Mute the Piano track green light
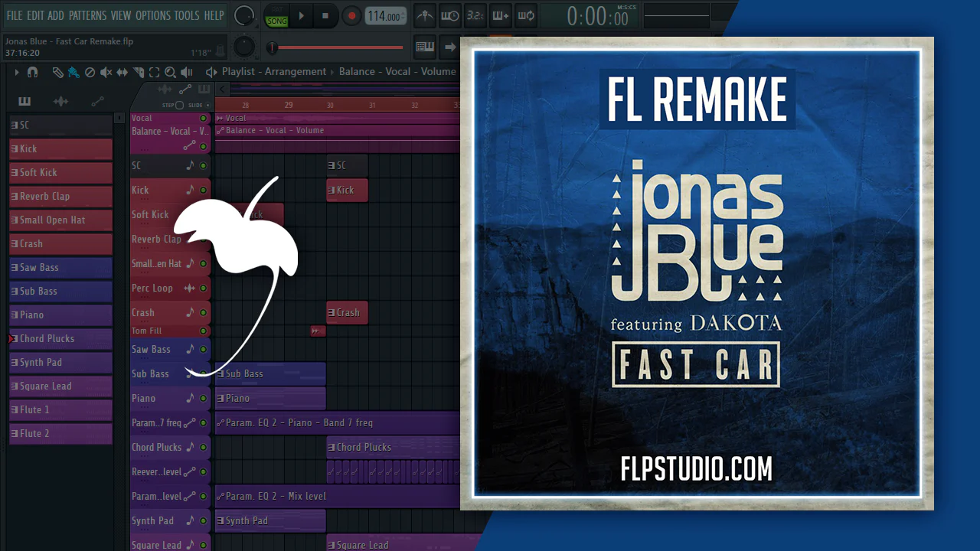Viewport: 980px width, 551px height. click(204, 398)
